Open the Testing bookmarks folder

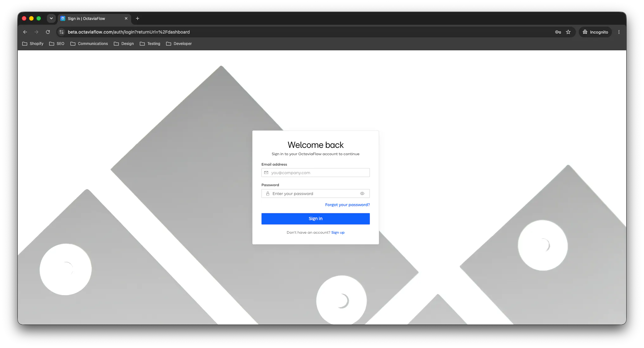click(150, 44)
